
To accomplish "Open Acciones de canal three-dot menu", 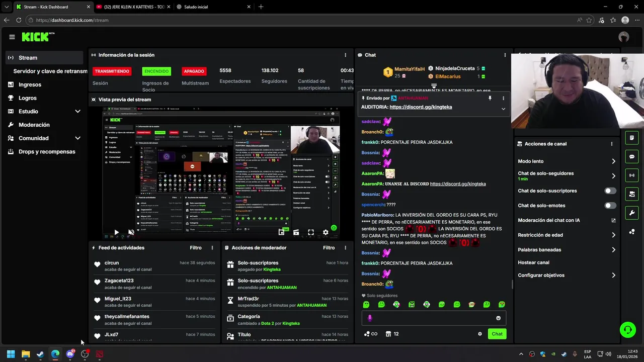I will coord(612,144).
